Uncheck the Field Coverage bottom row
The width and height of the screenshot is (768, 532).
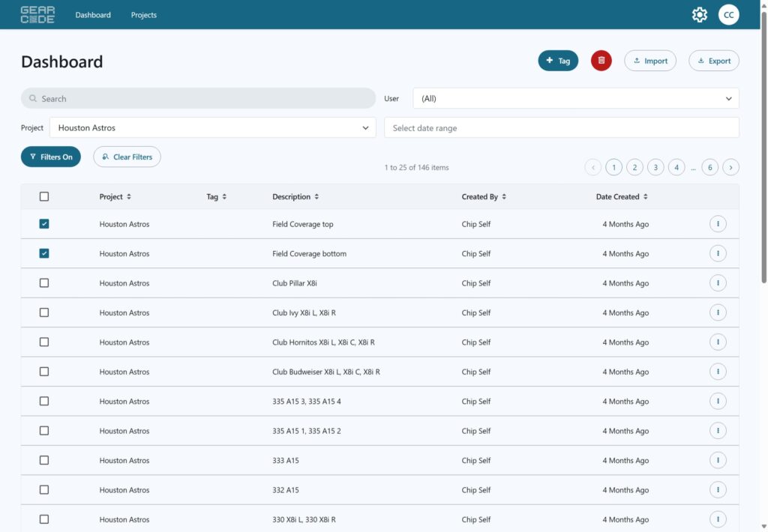pos(44,253)
